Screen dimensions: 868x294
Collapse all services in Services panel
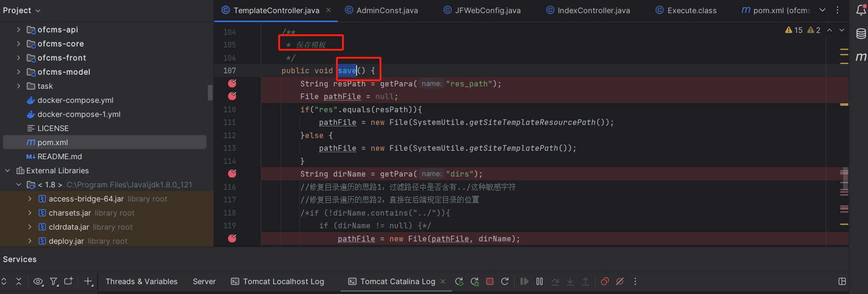tap(19, 281)
